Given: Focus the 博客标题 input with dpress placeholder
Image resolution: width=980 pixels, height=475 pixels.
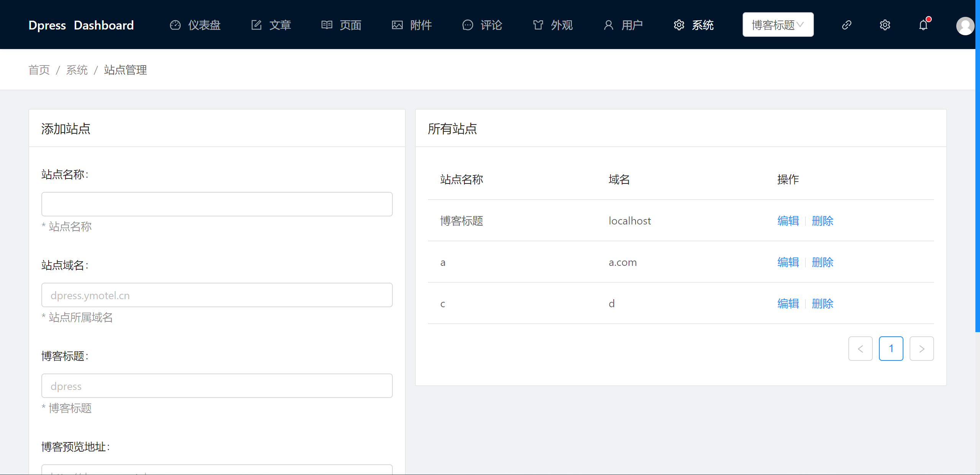Looking at the screenshot, I should pos(217,386).
